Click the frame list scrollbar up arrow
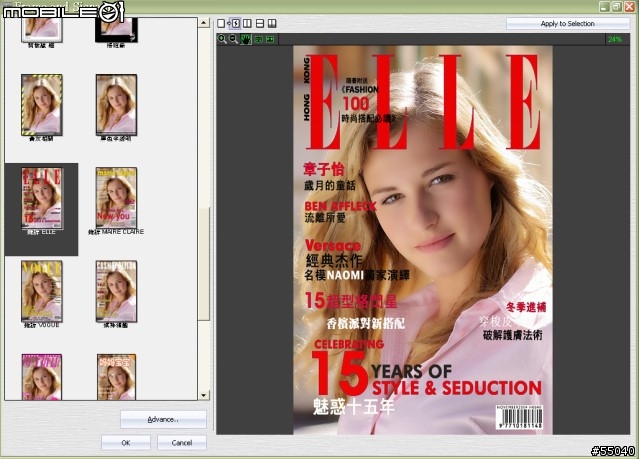 [x=204, y=22]
